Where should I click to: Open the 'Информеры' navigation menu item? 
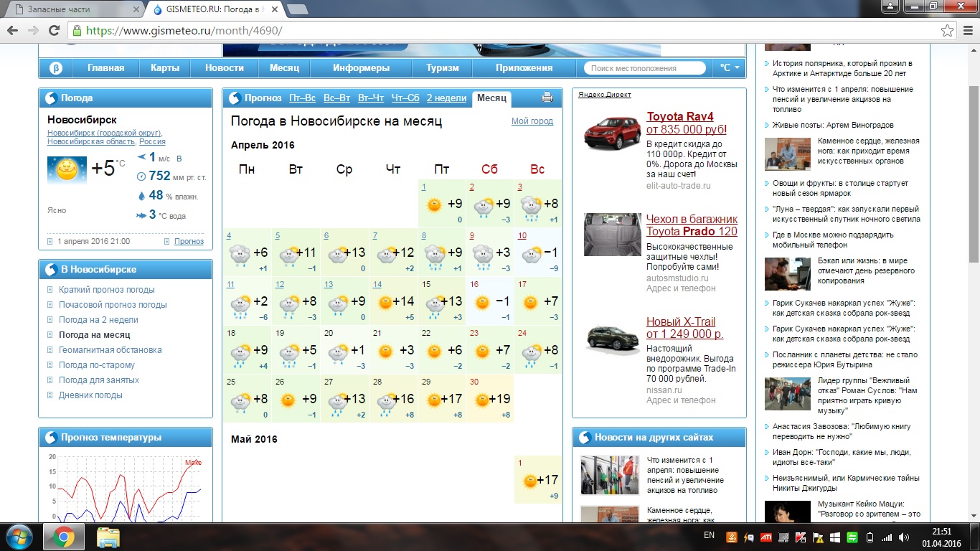361,68
